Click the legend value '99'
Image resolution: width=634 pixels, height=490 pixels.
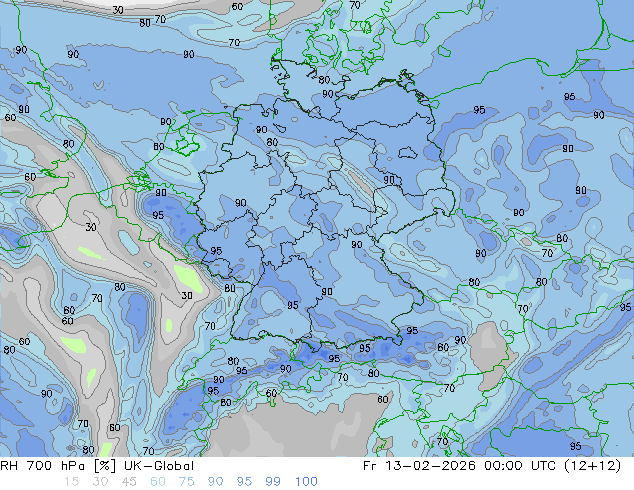[x=273, y=482]
